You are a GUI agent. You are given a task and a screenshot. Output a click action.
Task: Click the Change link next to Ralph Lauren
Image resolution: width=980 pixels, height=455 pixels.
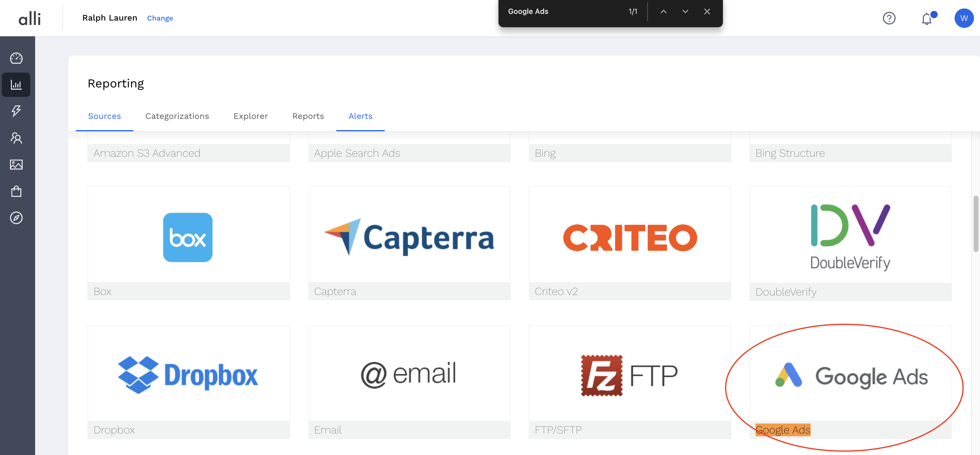(x=160, y=18)
